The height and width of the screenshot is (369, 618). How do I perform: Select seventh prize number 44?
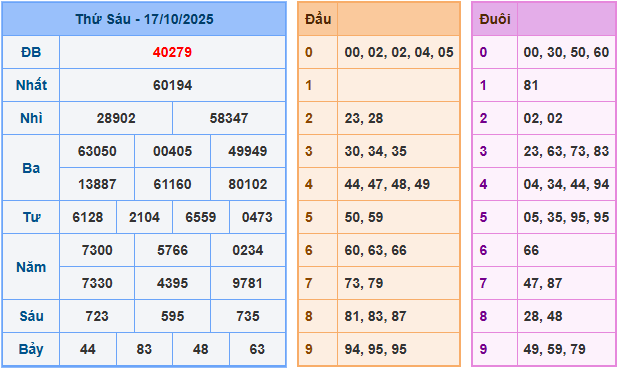[87, 349]
